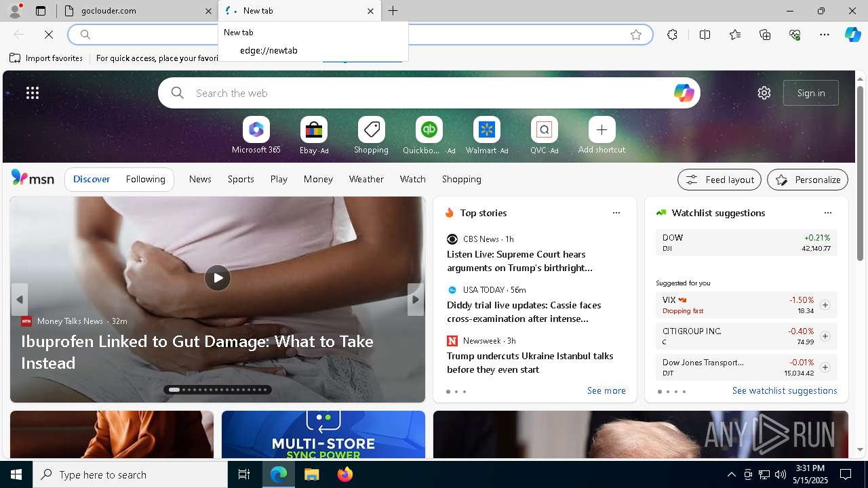Open Firefox from taskbar
Image resolution: width=868 pixels, height=488 pixels.
pyautogui.click(x=344, y=474)
